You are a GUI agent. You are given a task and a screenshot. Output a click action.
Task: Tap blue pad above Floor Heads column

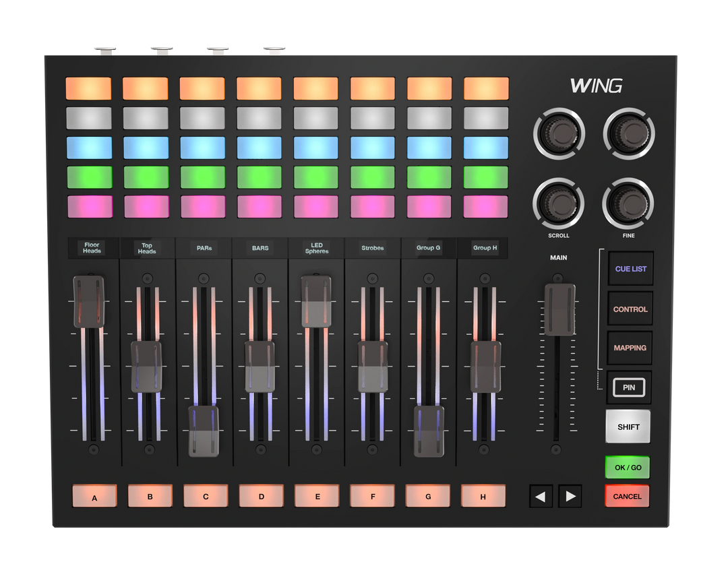pyautogui.click(x=90, y=148)
